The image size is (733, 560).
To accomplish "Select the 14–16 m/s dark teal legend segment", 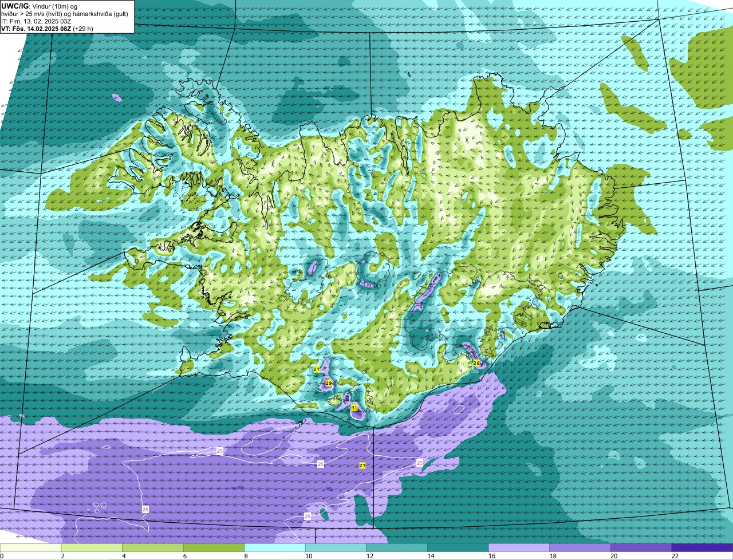I will pos(458,547).
